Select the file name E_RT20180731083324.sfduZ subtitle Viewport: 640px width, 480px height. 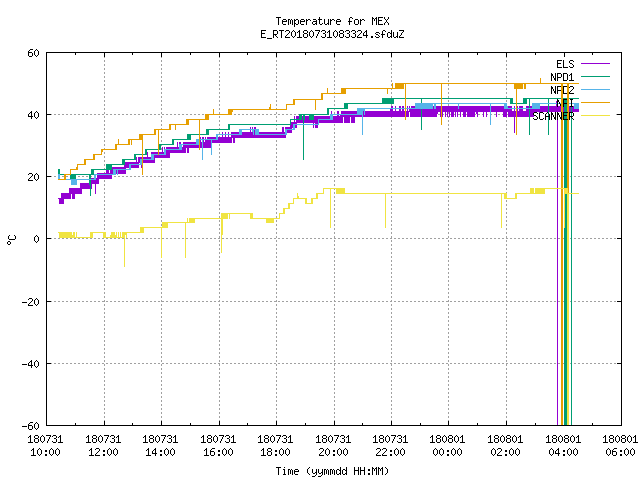pos(332,34)
